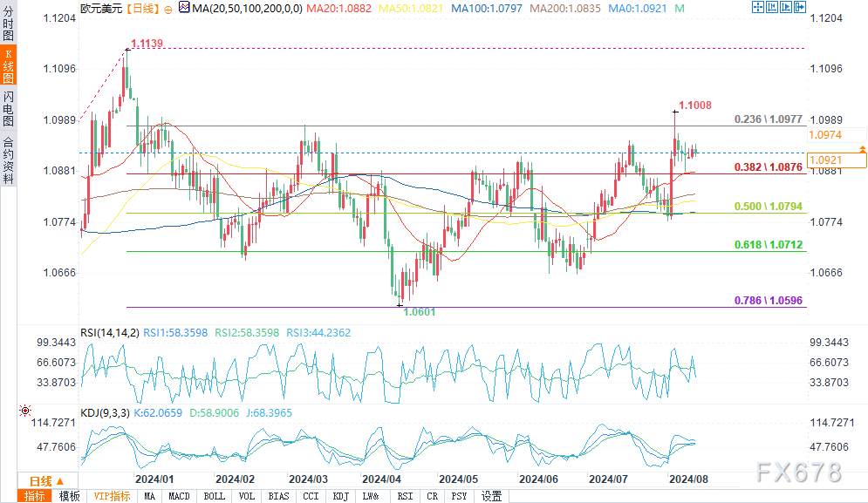Switch to the 闪电图 side tab
Viewport: 868px width, 503px height.
(x=8, y=108)
